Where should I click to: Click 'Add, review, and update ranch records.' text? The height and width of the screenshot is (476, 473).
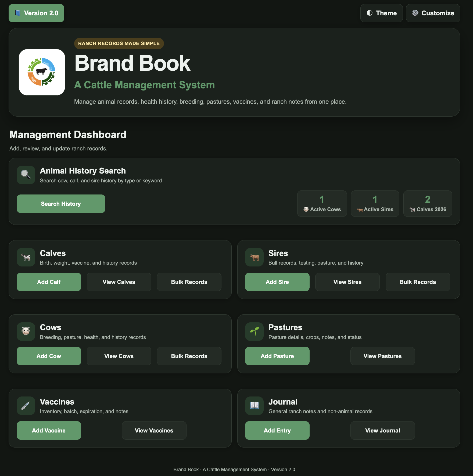coord(59,149)
